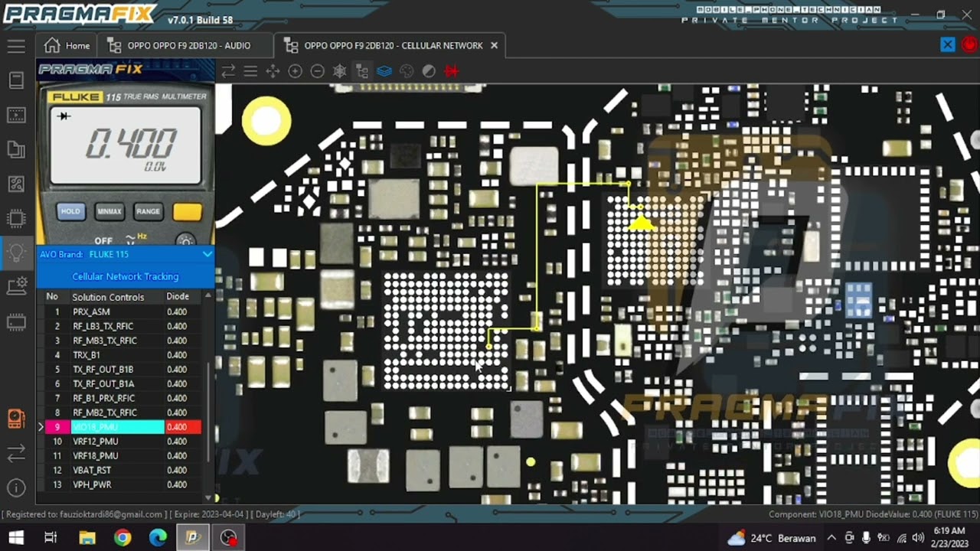Toggle the hierarchy tree icon in the toolbar
Image resolution: width=980 pixels, height=551 pixels.
pos(362,71)
